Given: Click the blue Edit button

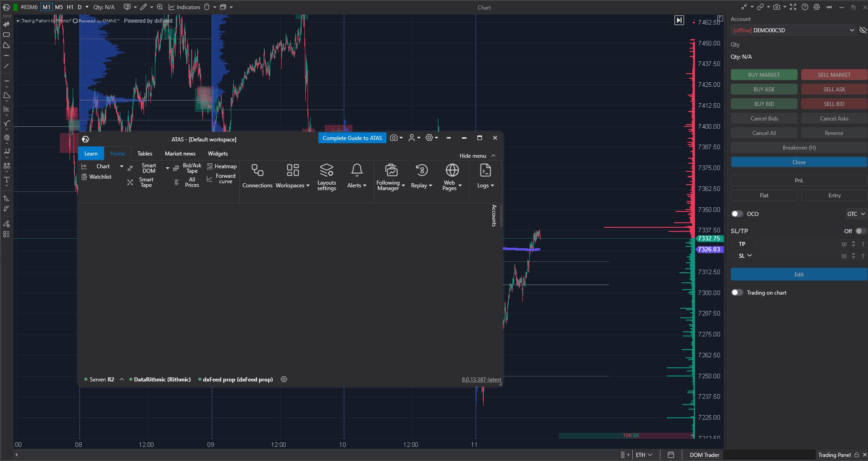Looking at the screenshot, I should [799, 274].
